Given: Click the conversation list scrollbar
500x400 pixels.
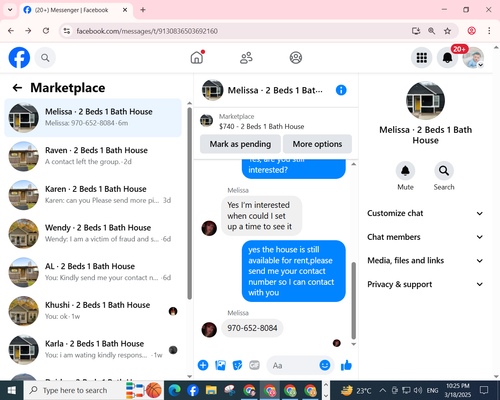Looking at the screenshot, I should point(189,203).
